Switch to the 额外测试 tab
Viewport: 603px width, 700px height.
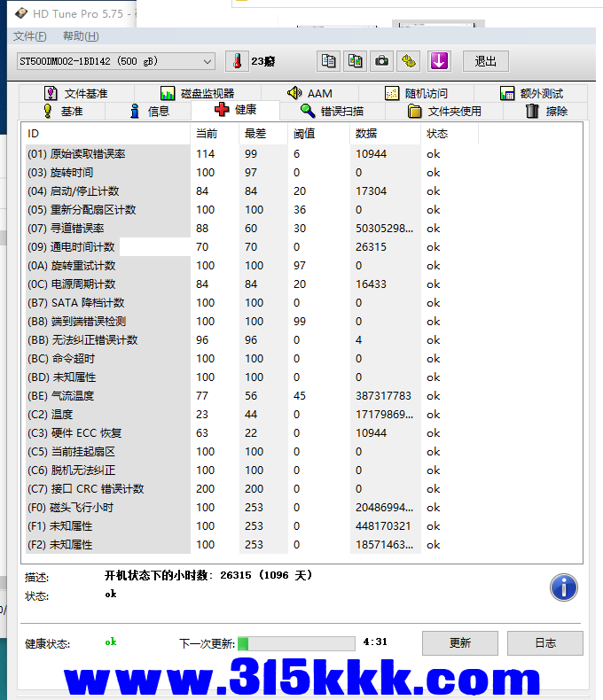(x=531, y=93)
